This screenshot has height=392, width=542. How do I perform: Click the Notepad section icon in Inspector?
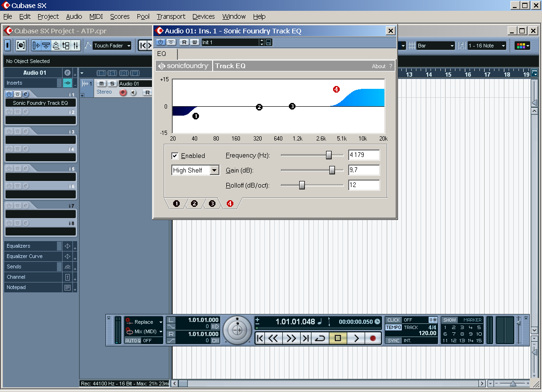[x=67, y=287]
